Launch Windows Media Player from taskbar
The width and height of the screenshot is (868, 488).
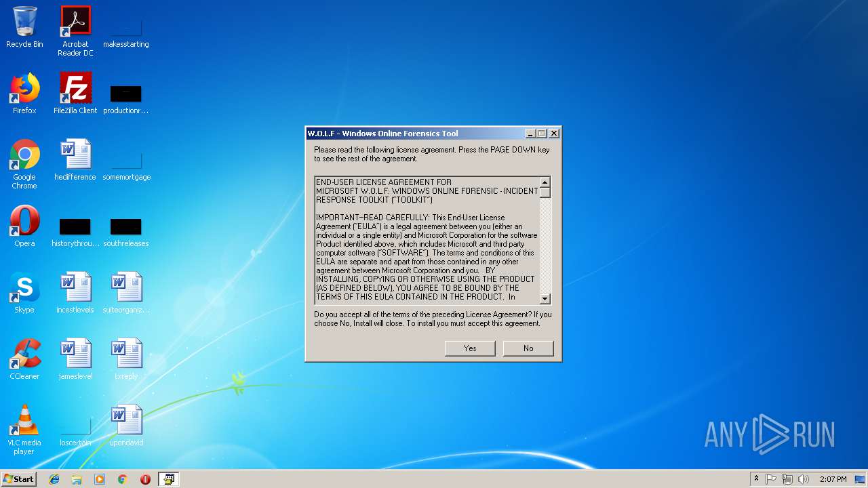pyautogui.click(x=100, y=479)
